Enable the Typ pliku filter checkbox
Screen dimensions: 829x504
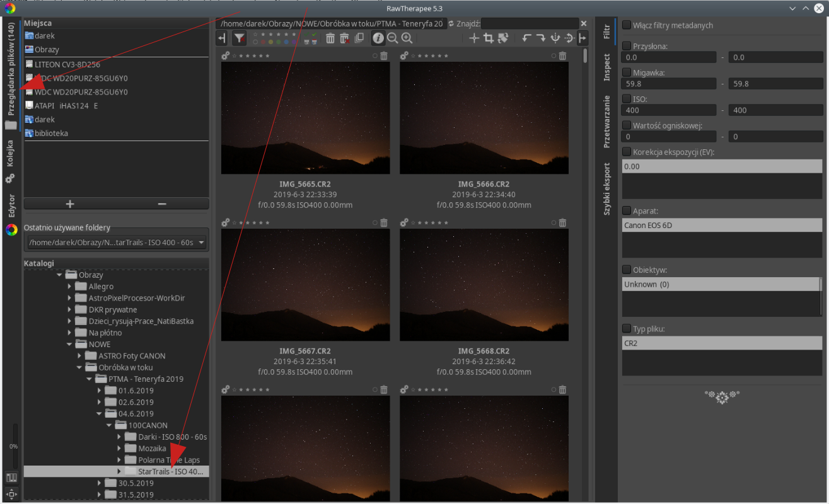(627, 328)
